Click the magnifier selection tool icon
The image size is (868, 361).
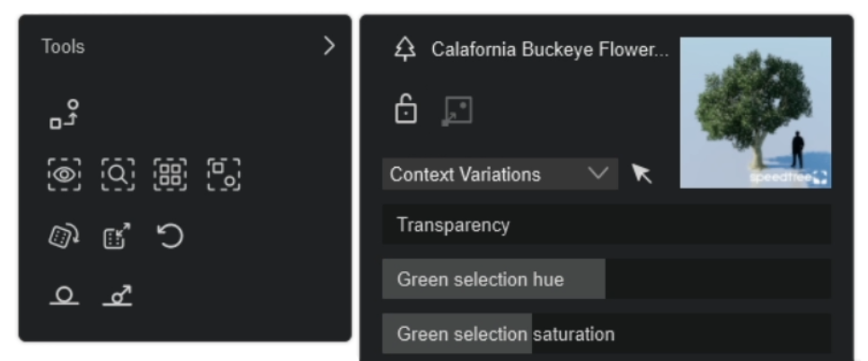(x=118, y=175)
